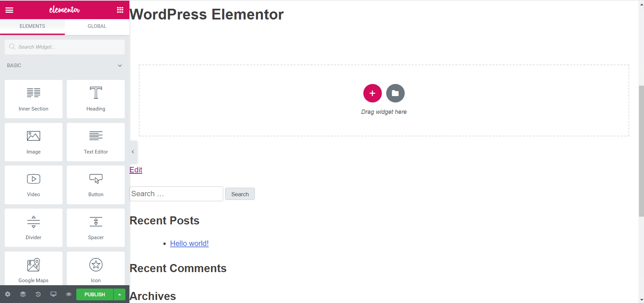Click the Search Widget input field
This screenshot has width=644, height=303.
pyautogui.click(x=67, y=47)
